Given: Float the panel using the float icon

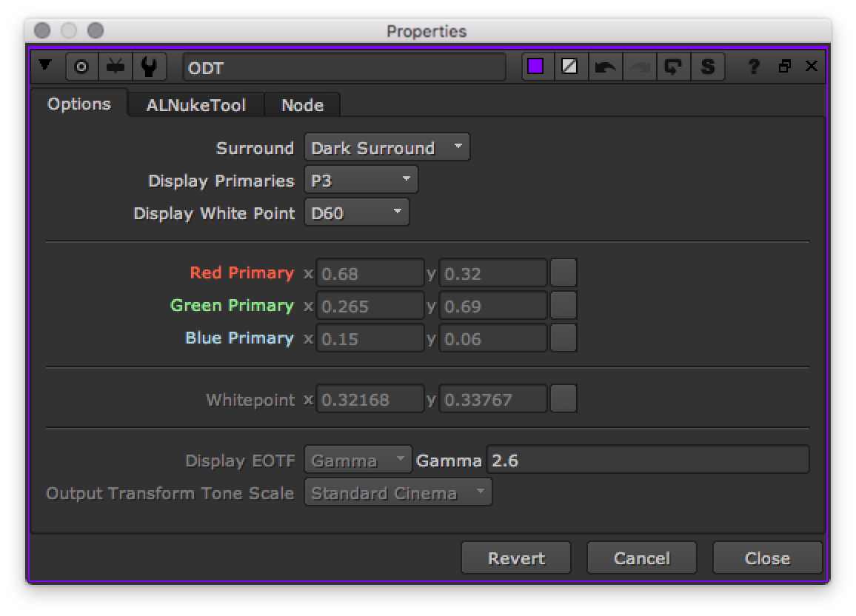Looking at the screenshot, I should (785, 67).
